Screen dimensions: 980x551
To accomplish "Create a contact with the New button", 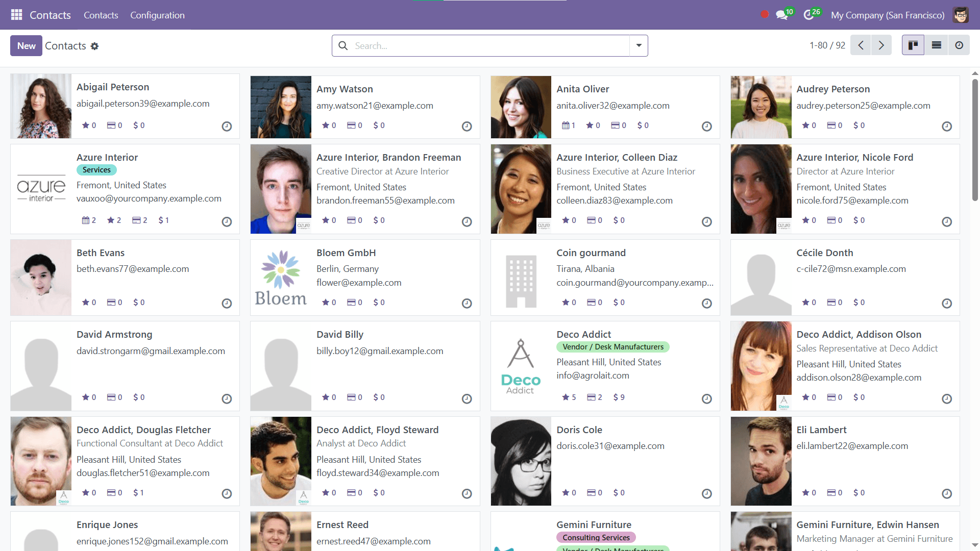I will click(26, 45).
